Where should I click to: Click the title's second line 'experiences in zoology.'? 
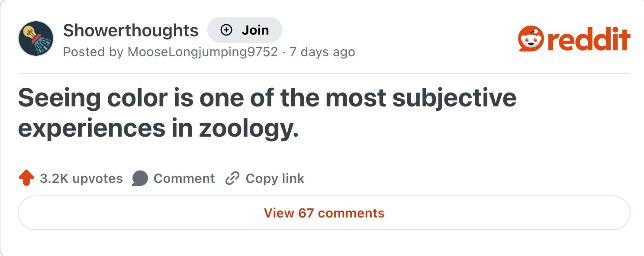[x=158, y=129]
